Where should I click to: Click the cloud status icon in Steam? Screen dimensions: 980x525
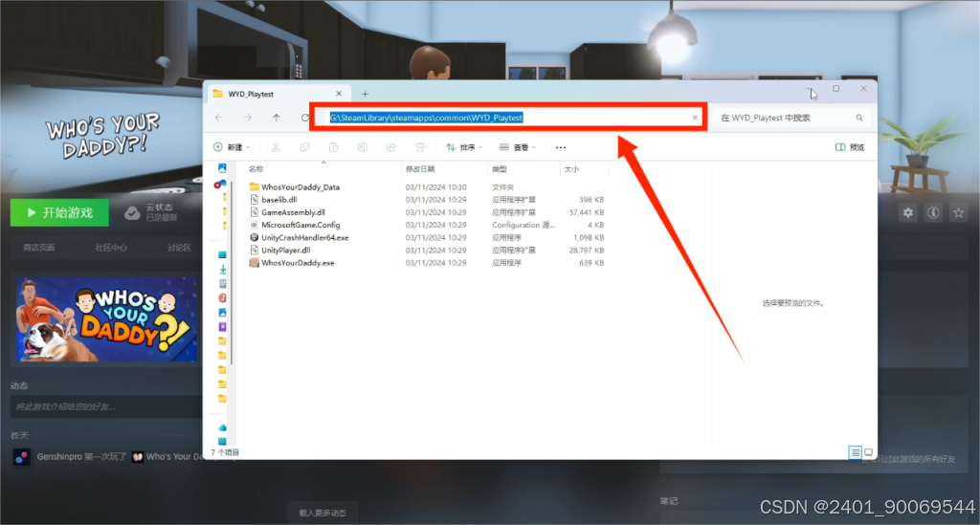click(132, 213)
